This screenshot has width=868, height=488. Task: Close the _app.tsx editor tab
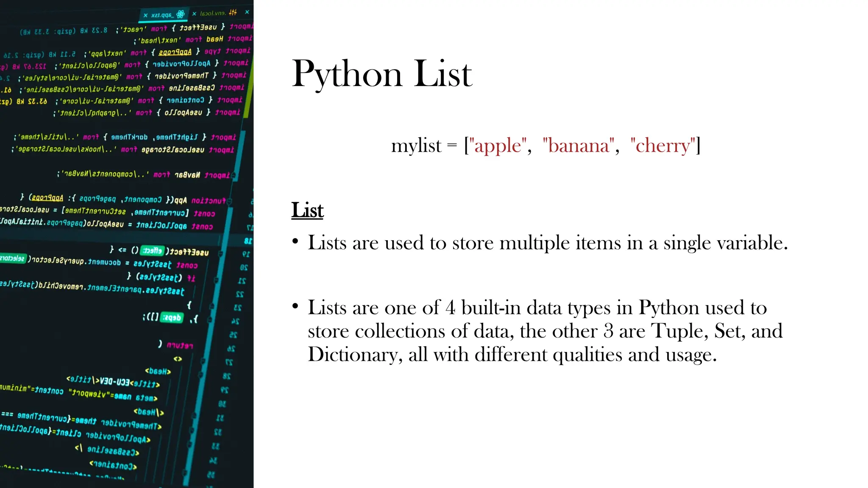click(x=145, y=15)
